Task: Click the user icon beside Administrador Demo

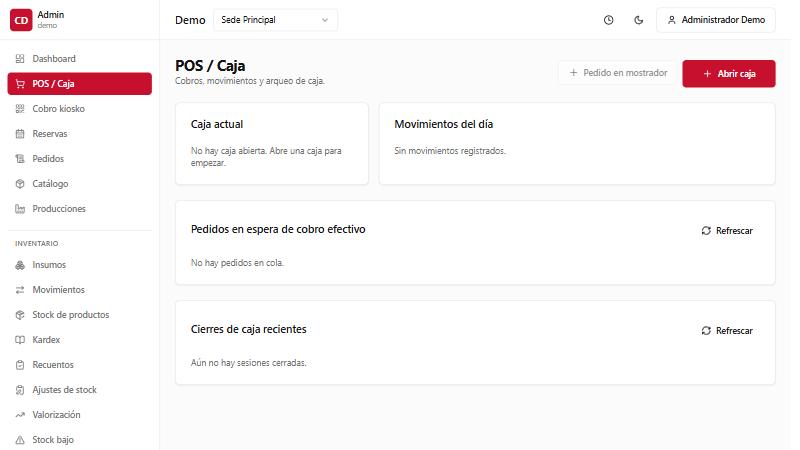Action: pos(671,20)
